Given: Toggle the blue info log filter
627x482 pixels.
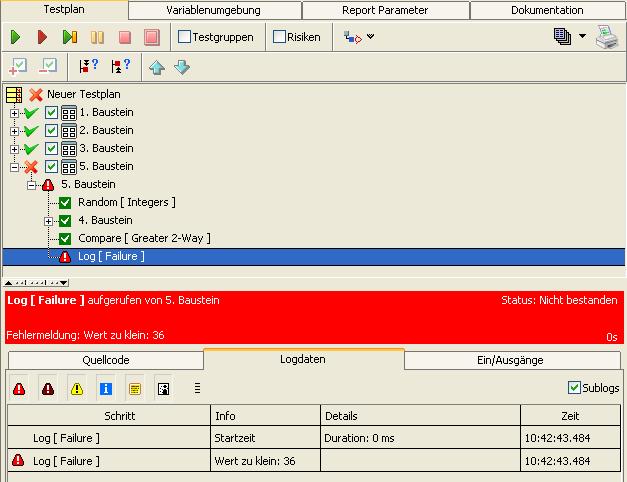Looking at the screenshot, I should [107, 388].
